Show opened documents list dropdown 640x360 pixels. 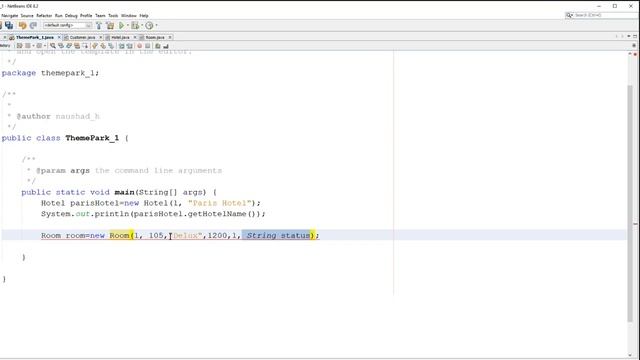tap(629, 36)
